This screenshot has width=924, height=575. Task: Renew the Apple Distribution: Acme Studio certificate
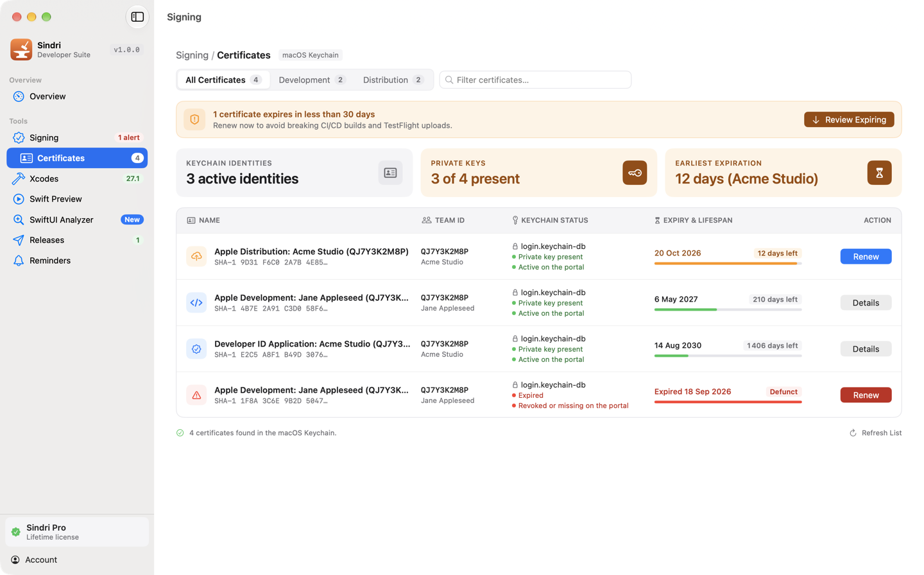[866, 256]
